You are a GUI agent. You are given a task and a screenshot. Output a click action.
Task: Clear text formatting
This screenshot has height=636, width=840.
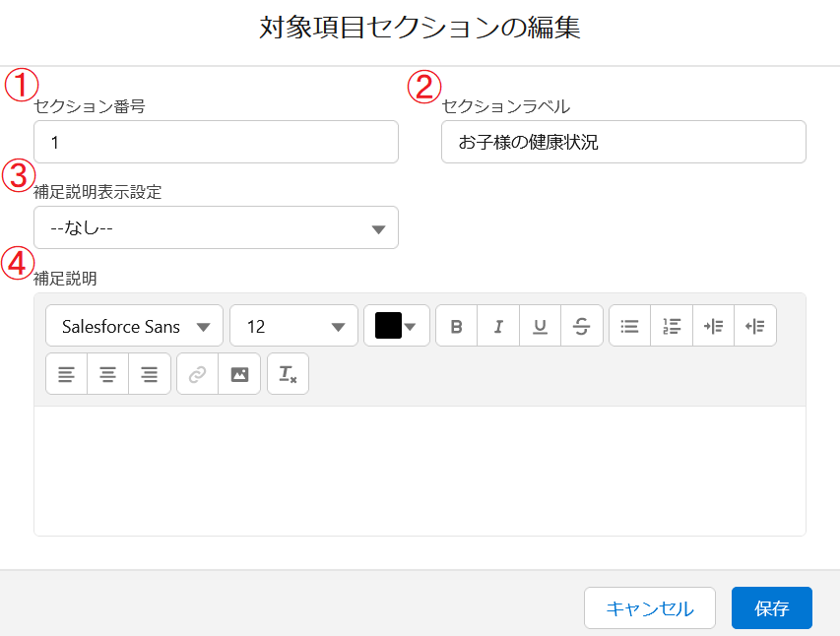tap(288, 374)
